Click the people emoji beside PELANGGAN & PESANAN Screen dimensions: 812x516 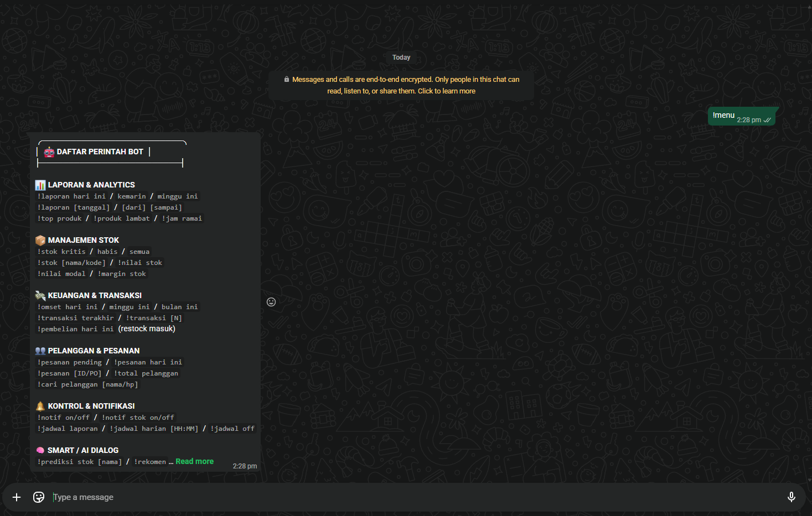40,351
